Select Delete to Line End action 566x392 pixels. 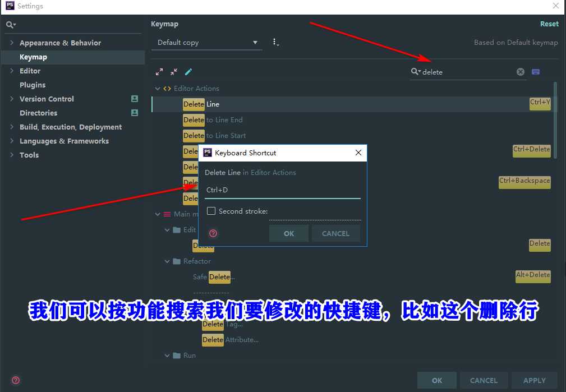click(x=213, y=120)
